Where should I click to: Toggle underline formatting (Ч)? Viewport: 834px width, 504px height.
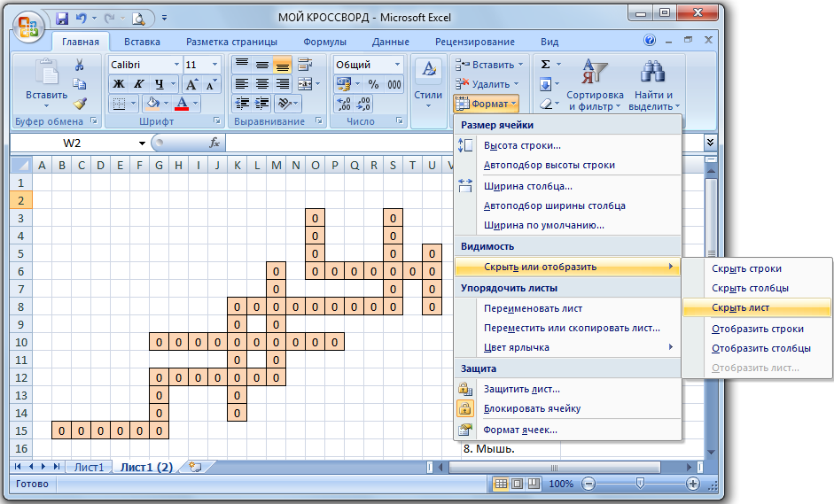coord(159,84)
